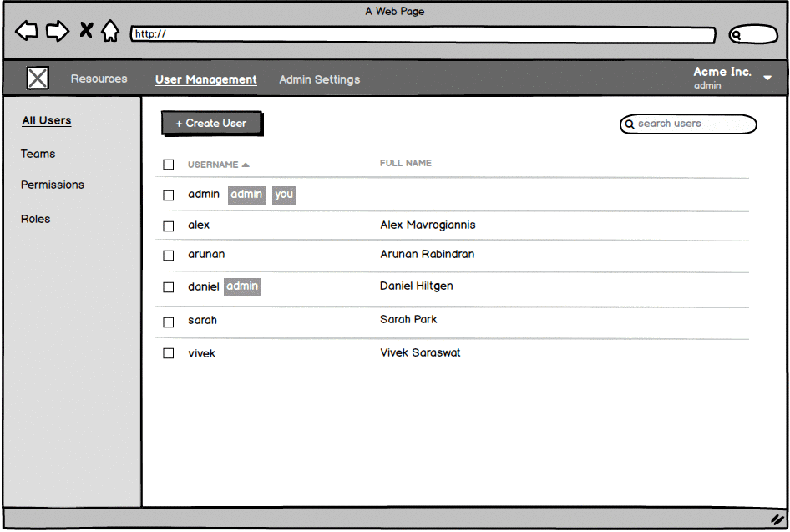Go back with the browser back arrow
The width and height of the screenshot is (790, 532).
tap(26, 31)
